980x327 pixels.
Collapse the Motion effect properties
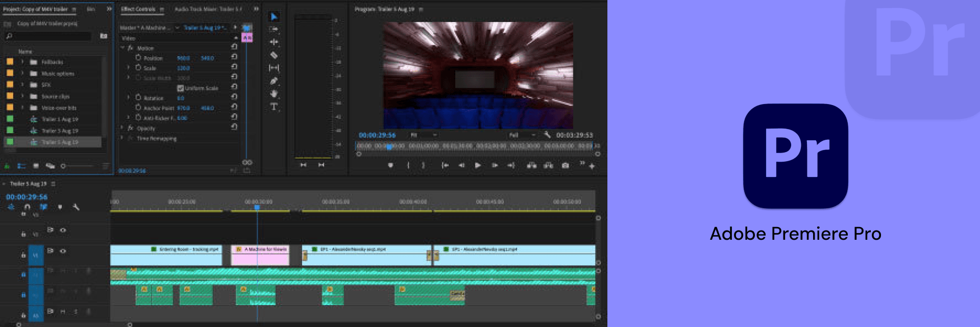[122, 48]
